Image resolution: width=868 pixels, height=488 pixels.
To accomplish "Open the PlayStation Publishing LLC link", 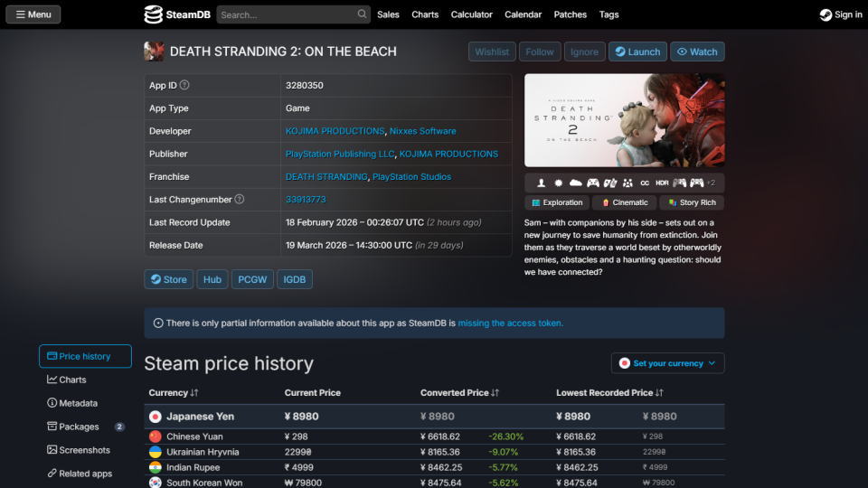I will click(340, 154).
